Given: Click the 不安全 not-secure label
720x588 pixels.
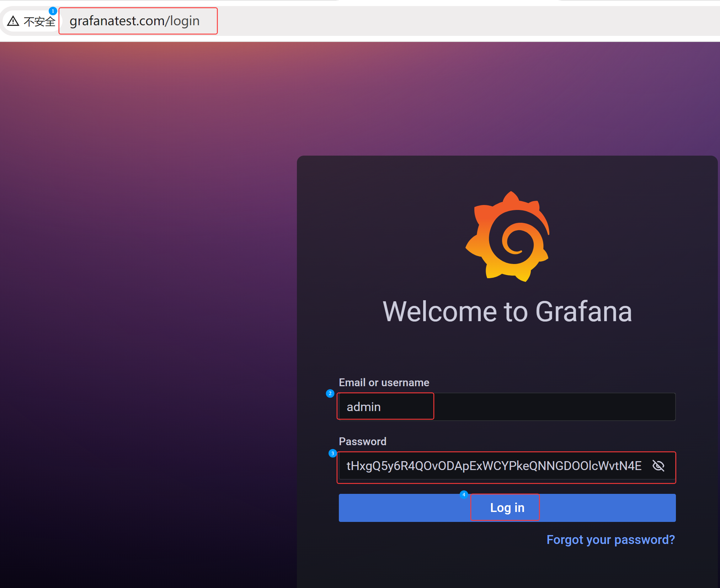Looking at the screenshot, I should click(39, 22).
